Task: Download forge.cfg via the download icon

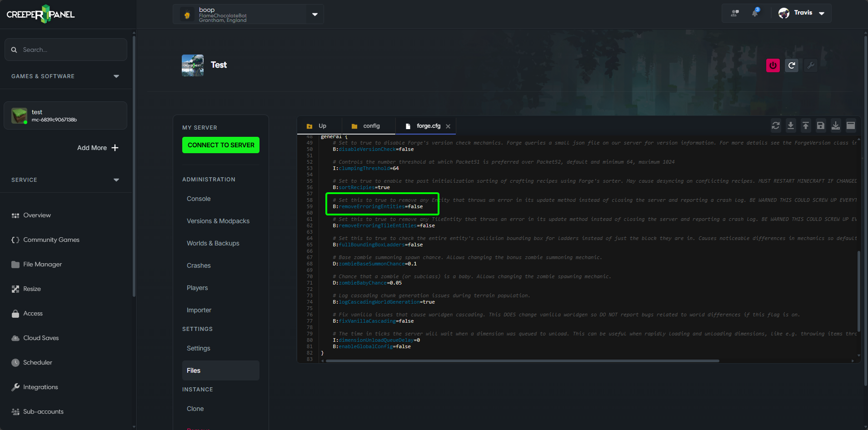Action: (790, 125)
